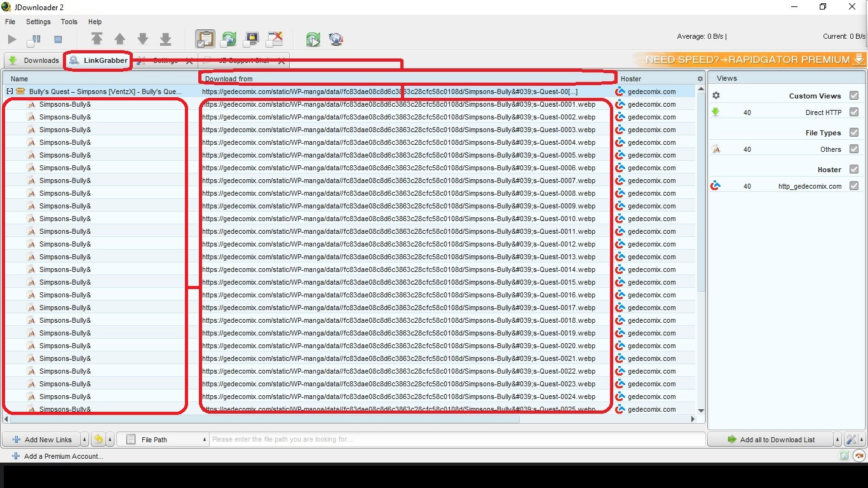Open the Settings menu
The image size is (868, 488).
click(38, 22)
